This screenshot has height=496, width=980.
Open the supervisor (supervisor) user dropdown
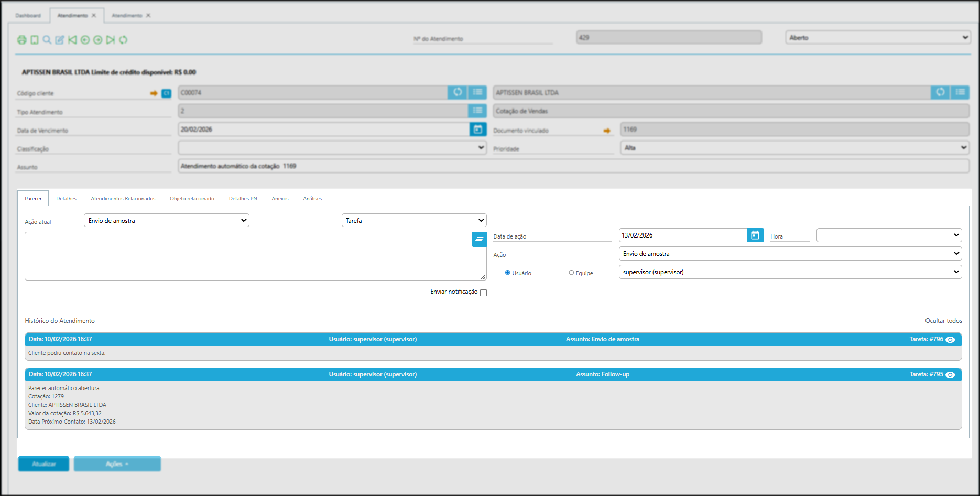click(790, 272)
